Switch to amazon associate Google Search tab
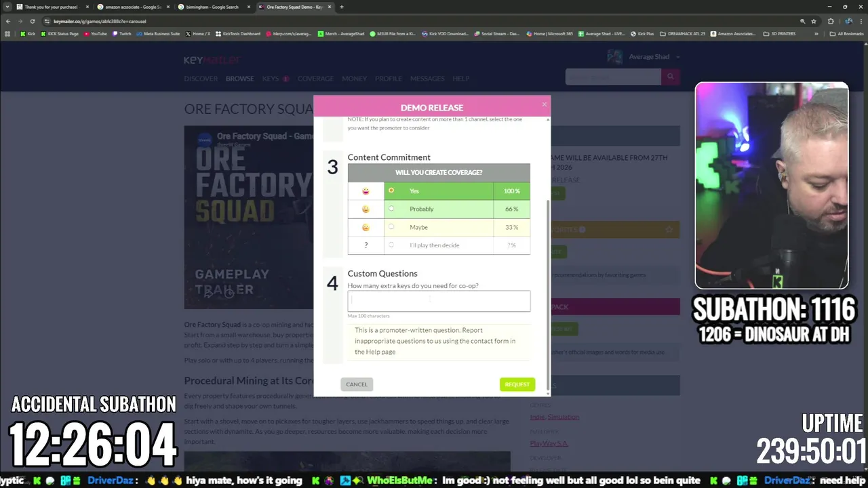This screenshot has width=868, height=488. coord(134,7)
